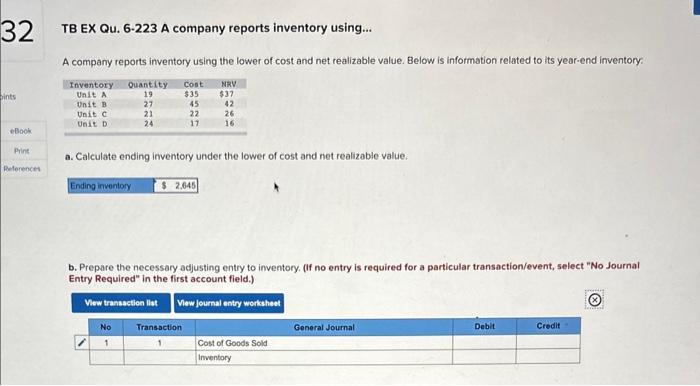Select the Ending inventory value field
700x386 pixels.
(176, 186)
